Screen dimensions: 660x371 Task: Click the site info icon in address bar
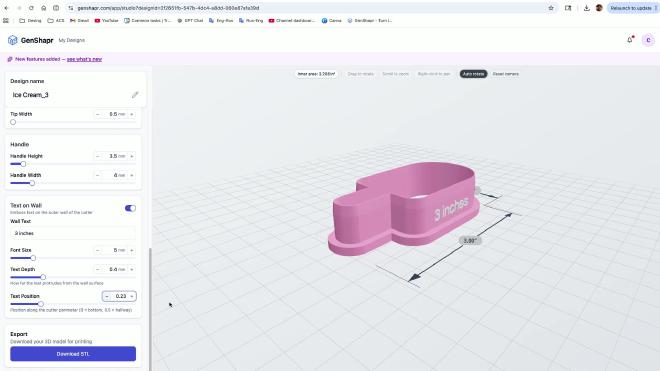click(x=71, y=8)
